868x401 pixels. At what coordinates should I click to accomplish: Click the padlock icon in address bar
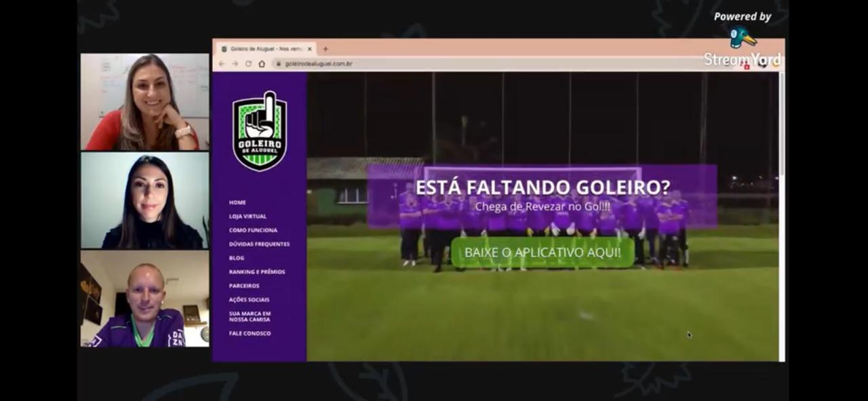click(x=277, y=64)
